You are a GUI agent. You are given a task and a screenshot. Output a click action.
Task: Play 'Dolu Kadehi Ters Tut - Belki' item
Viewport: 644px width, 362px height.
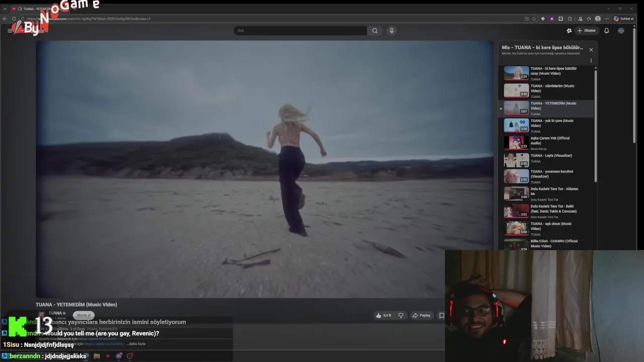(x=546, y=211)
